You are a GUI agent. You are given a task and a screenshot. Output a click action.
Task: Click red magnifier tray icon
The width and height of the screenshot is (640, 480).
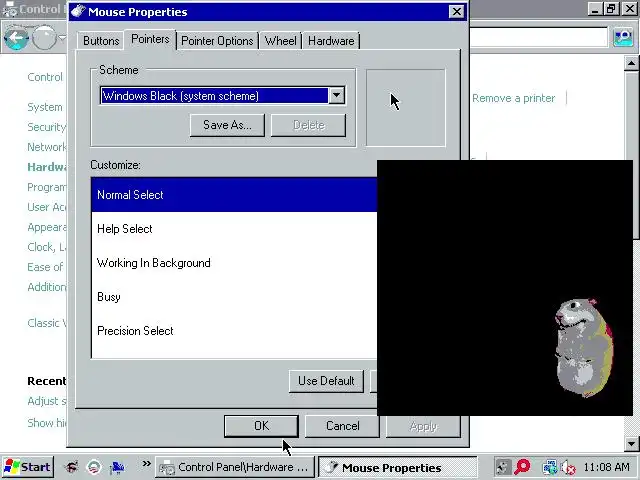point(522,467)
